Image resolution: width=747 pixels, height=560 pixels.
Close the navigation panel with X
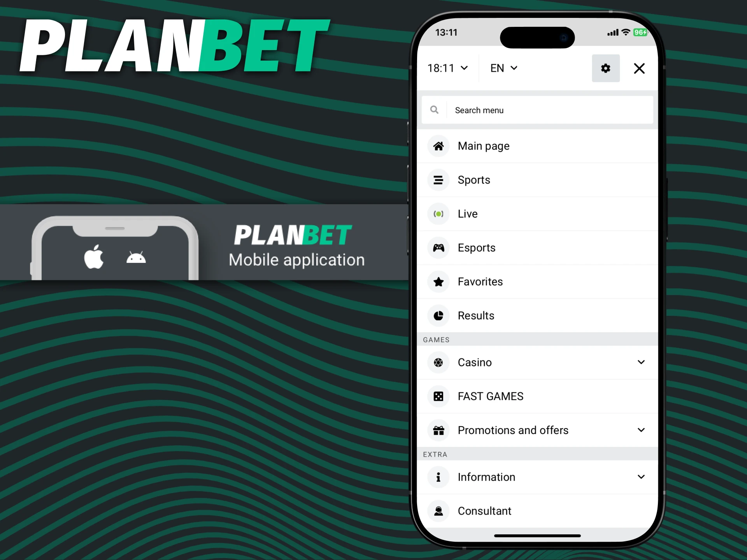point(640,68)
